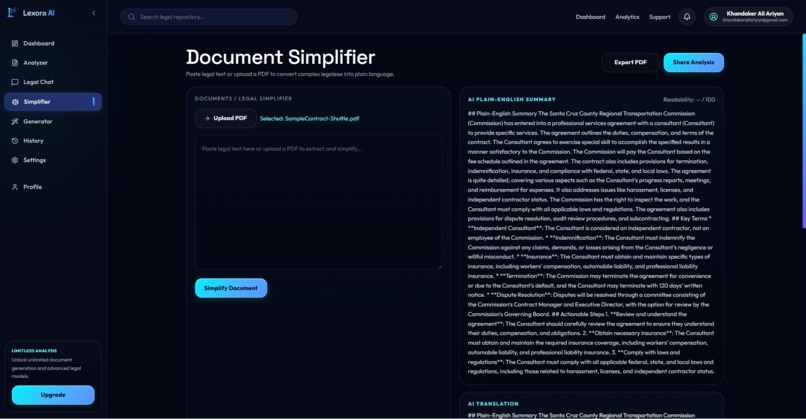Click the Analyzer document icon
The height and width of the screenshot is (419, 806).
[x=15, y=63]
